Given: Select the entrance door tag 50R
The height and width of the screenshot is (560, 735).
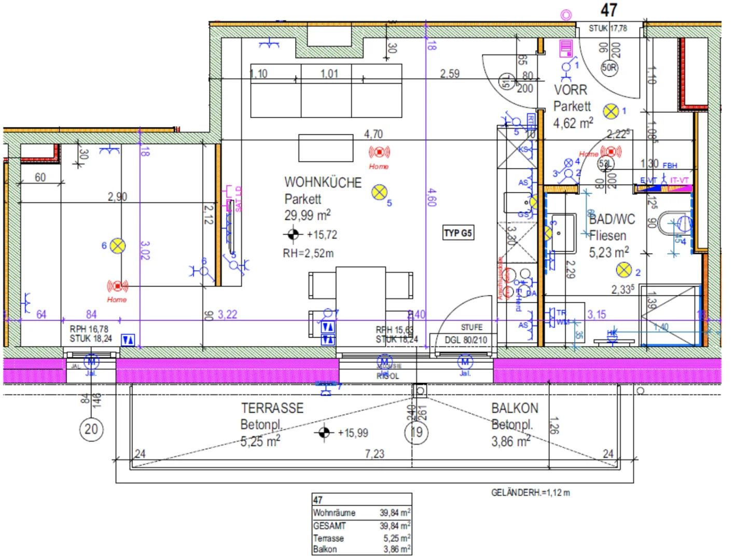Looking at the screenshot, I should [x=609, y=67].
